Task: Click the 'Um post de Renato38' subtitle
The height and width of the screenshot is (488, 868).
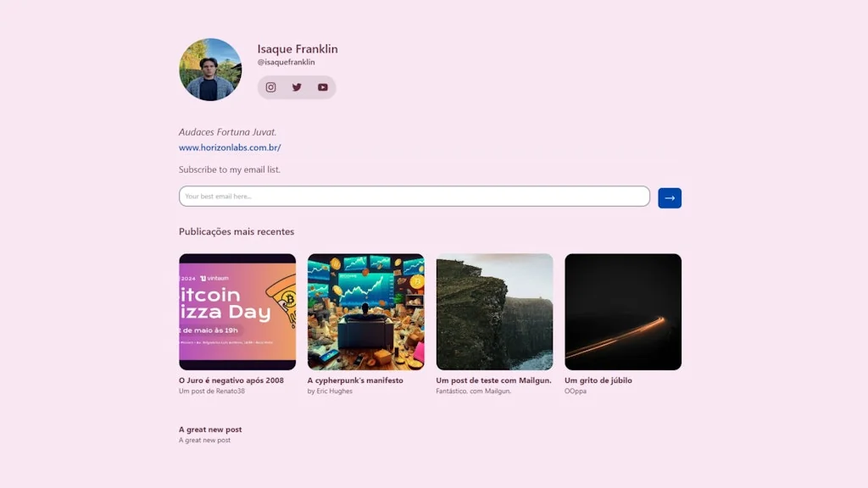Action: [212, 391]
